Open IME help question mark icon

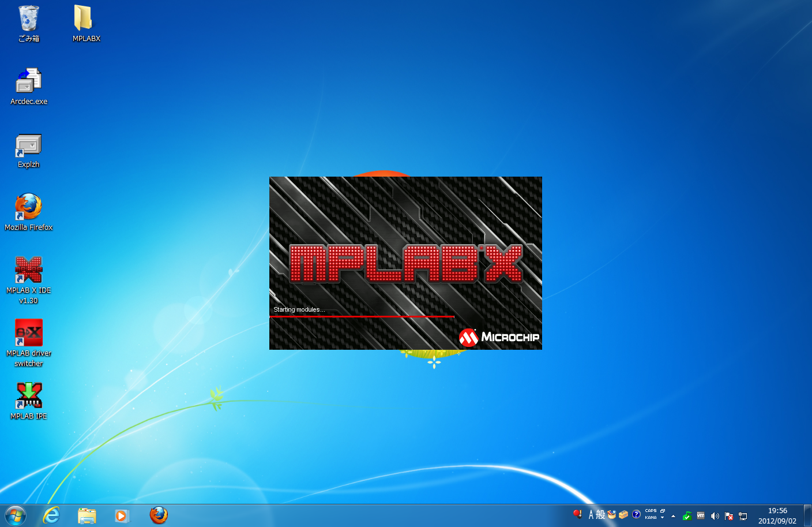pyautogui.click(x=636, y=514)
